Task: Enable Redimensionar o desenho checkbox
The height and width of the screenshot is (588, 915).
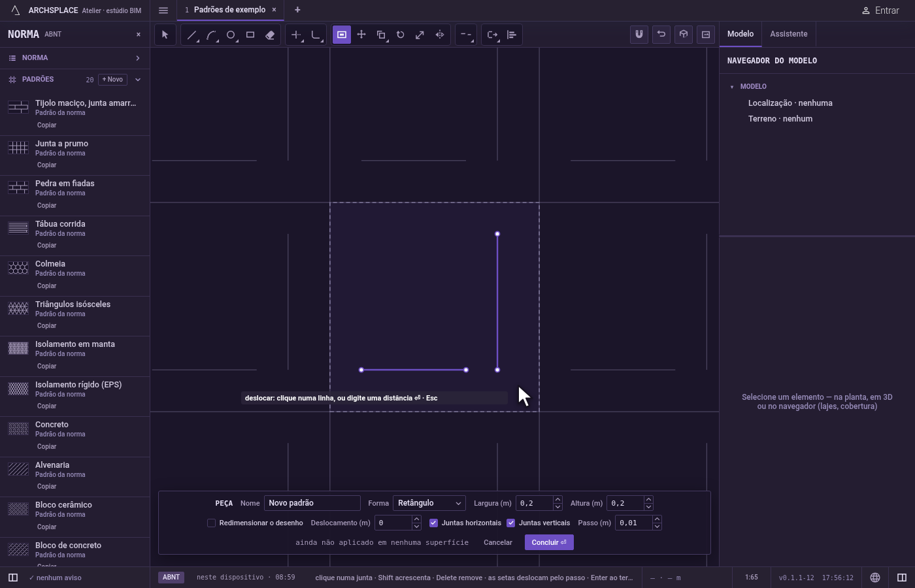Action: 211,523
